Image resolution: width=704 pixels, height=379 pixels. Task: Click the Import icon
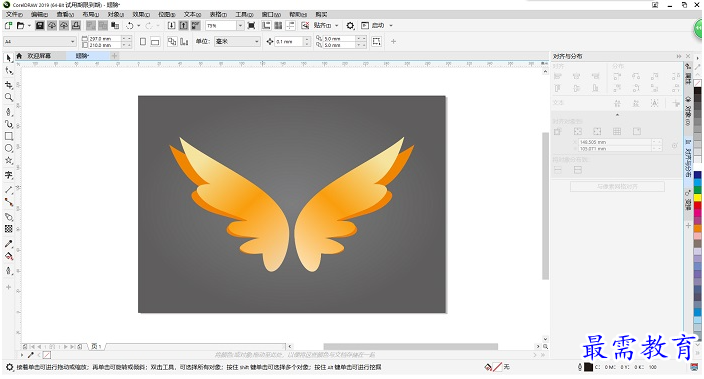(172, 26)
